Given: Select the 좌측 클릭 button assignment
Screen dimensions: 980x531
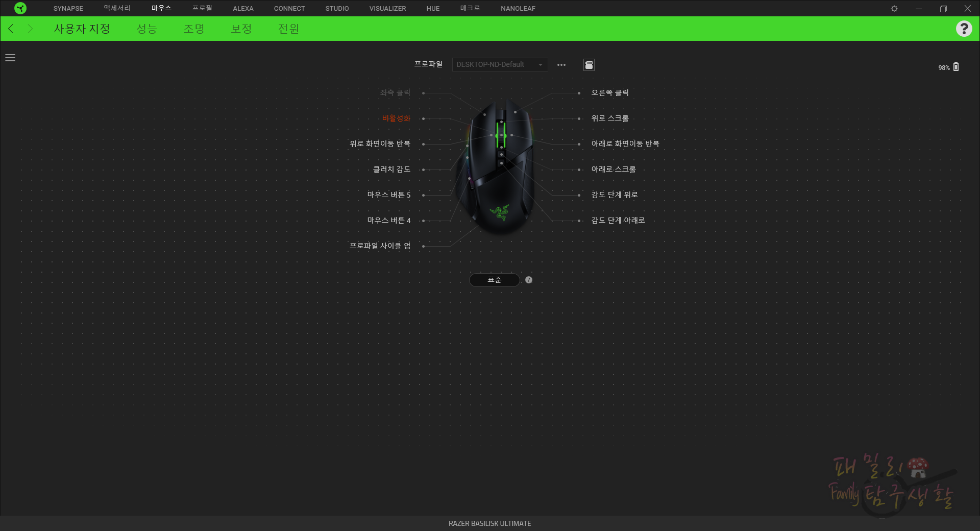Looking at the screenshot, I should tap(395, 93).
